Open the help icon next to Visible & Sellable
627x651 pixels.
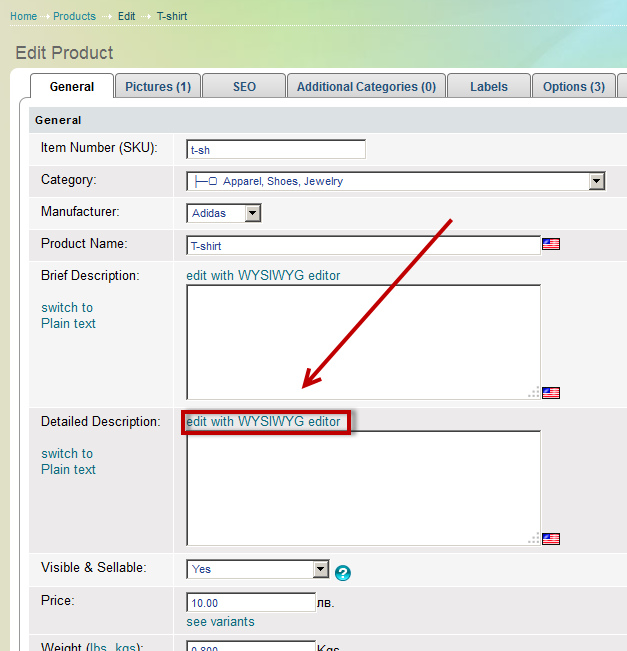coord(343,573)
